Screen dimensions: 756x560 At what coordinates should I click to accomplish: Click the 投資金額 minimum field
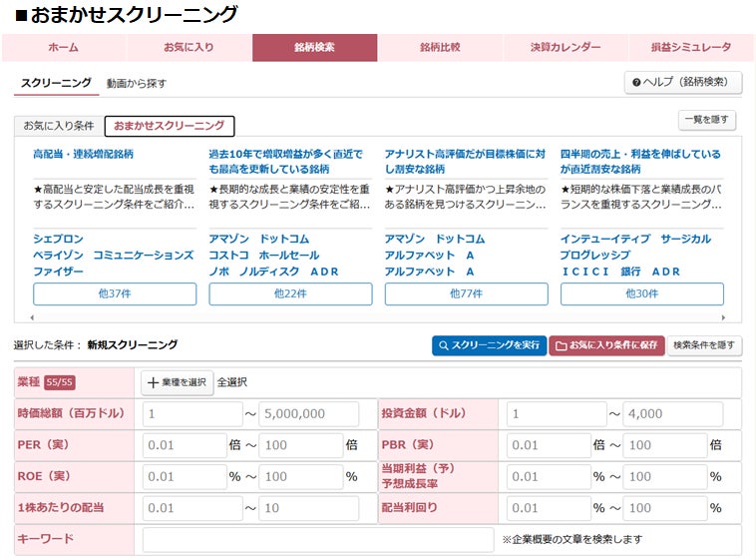(557, 414)
